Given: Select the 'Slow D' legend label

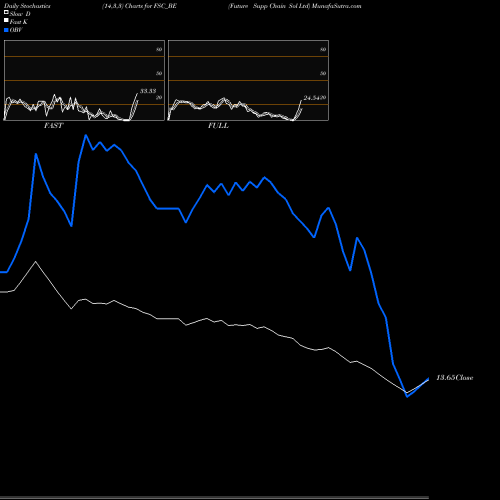Looking at the screenshot, I should click(x=20, y=14).
